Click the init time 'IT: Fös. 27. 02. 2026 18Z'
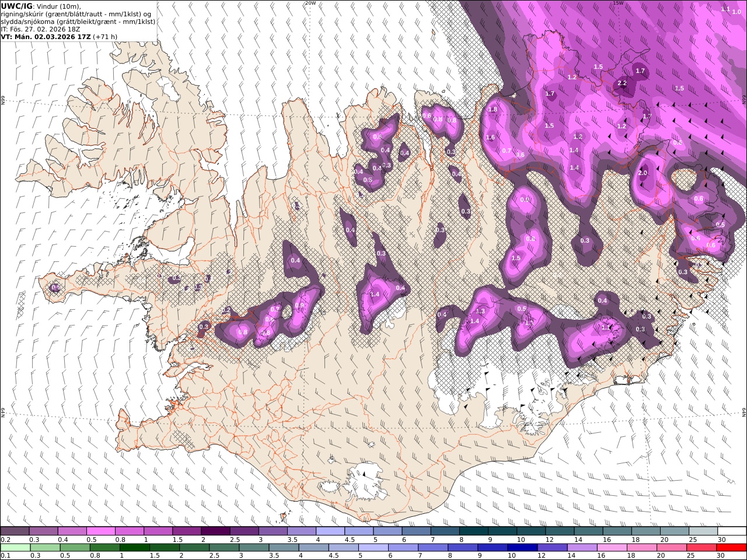747x560 pixels. point(40,29)
